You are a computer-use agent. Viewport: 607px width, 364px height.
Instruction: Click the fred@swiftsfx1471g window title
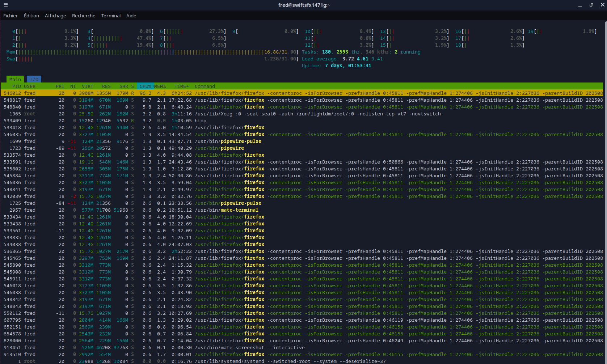(304, 5)
